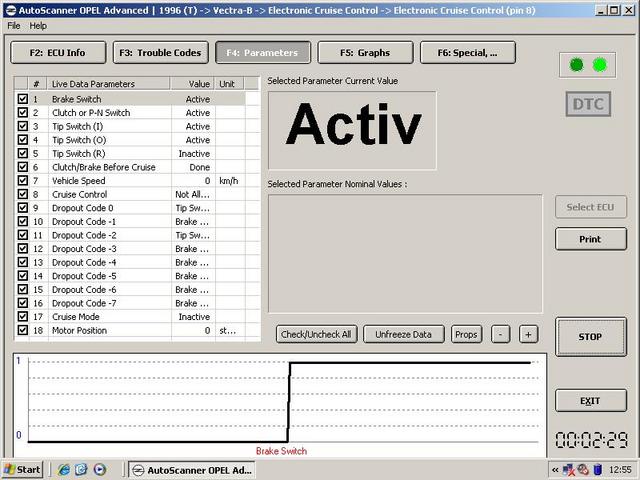Click the blue device tray icon
This screenshot has width=640, height=480.
click(598, 470)
